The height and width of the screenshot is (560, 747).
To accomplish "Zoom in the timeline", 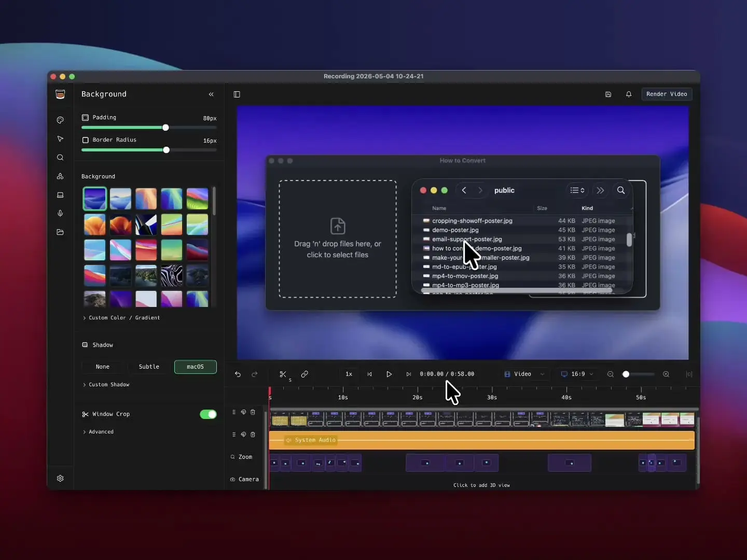I will tap(666, 374).
